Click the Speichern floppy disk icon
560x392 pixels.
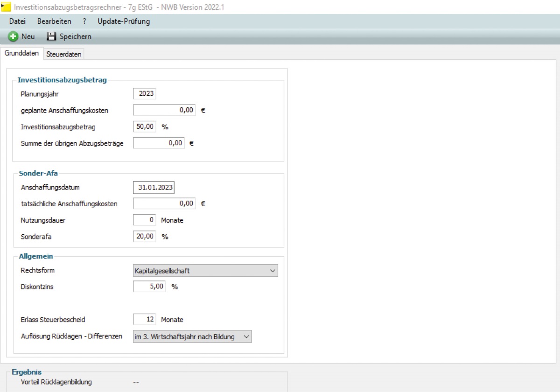click(51, 36)
